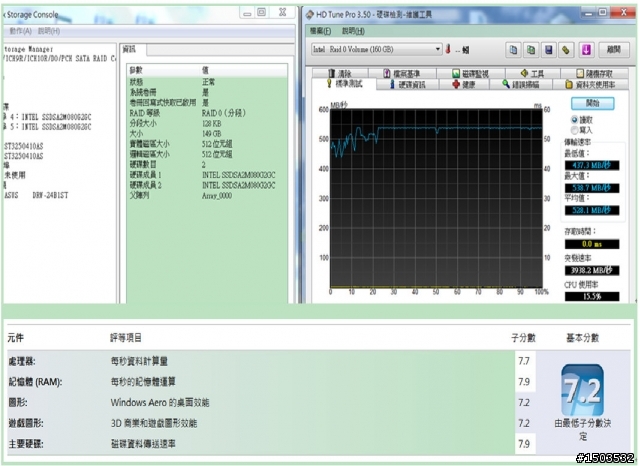Select the 標準測試 benchmark tab
Viewport: 640px width, 466px height.
tap(344, 84)
